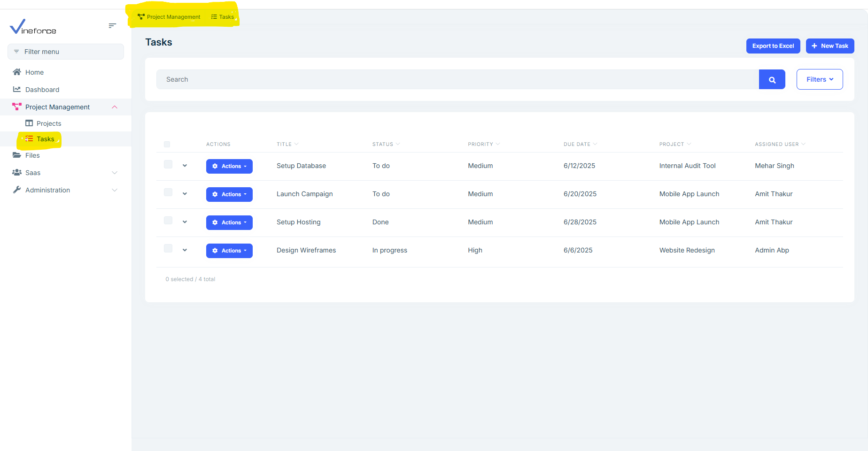Click the Filter menu funnel icon
The width and height of the screenshot is (868, 451).
coord(16,52)
